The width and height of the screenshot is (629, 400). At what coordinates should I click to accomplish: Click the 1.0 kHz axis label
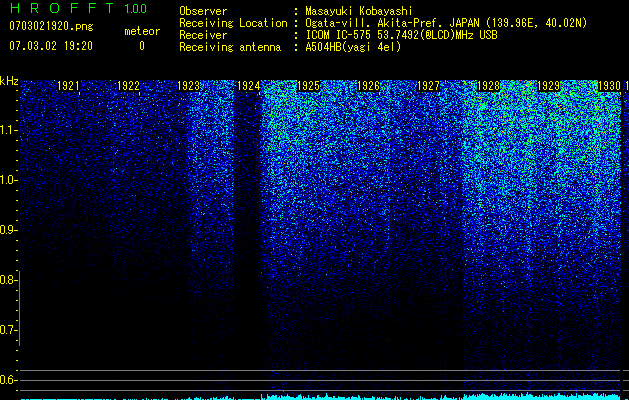[8, 180]
